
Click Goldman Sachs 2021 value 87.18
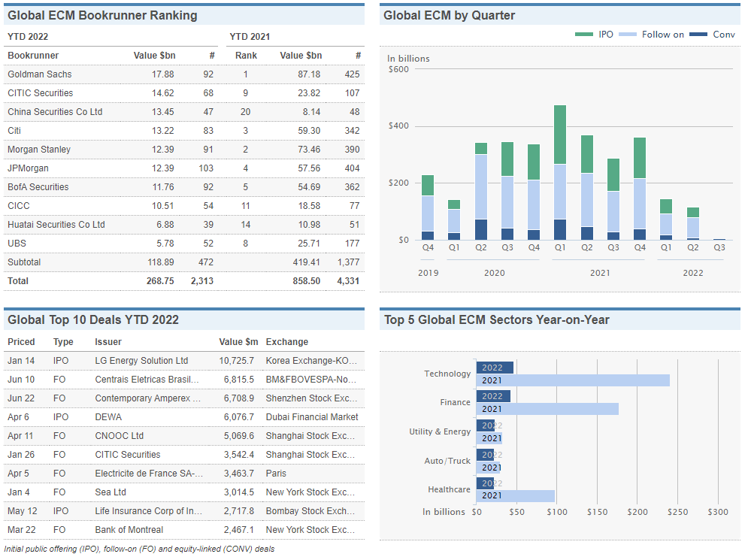coord(309,74)
